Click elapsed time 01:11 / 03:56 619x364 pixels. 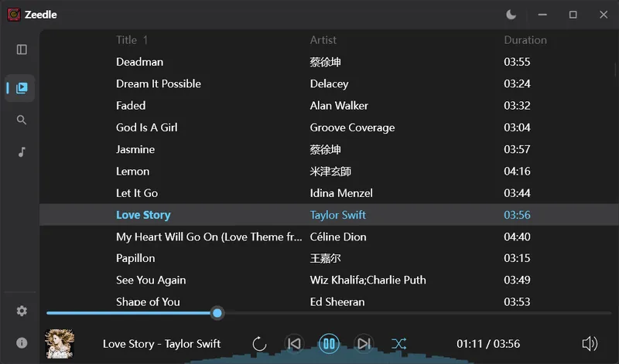[488, 344]
